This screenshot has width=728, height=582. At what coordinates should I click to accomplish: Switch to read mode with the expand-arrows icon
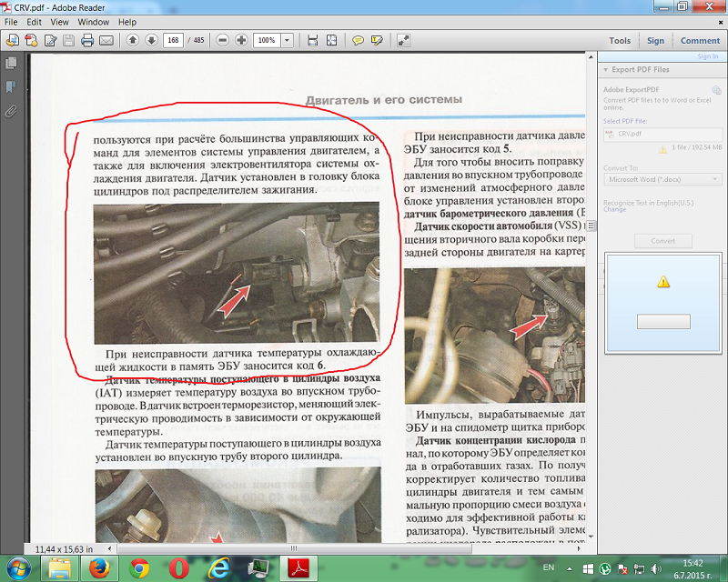pyautogui.click(x=404, y=41)
